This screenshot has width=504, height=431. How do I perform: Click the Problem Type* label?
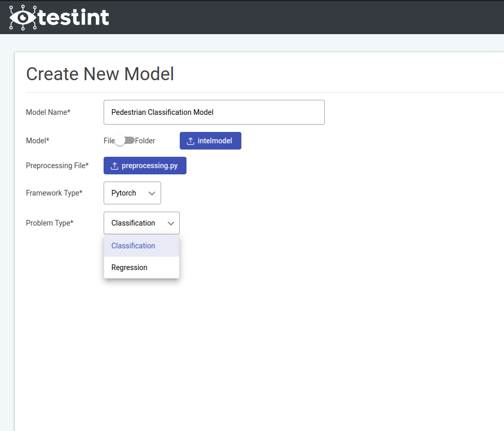click(50, 223)
